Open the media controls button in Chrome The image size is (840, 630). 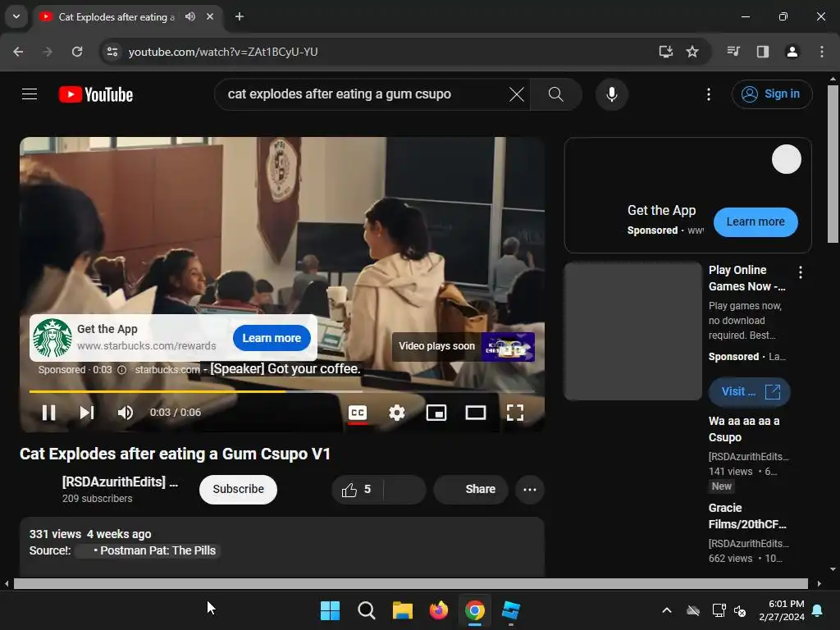(x=733, y=52)
